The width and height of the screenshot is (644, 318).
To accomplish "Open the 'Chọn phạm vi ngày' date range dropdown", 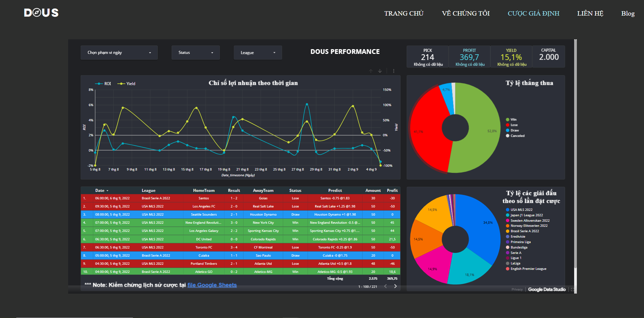I will (119, 53).
